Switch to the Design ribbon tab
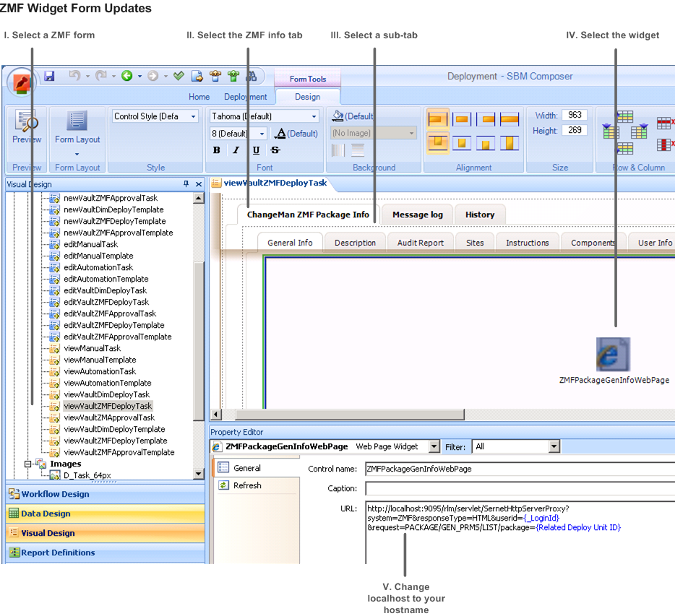 tap(307, 97)
